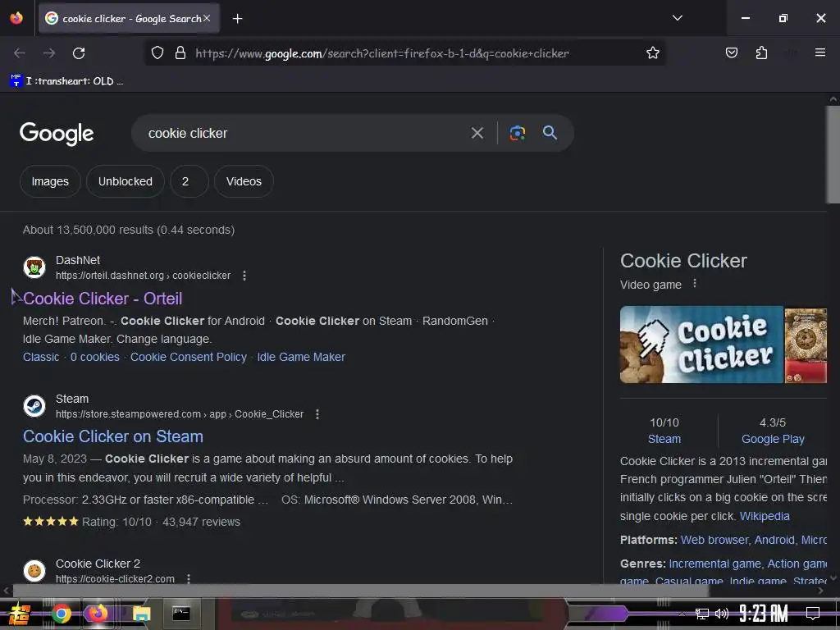
Task: Bookmark this page with the star icon
Action: [652, 53]
